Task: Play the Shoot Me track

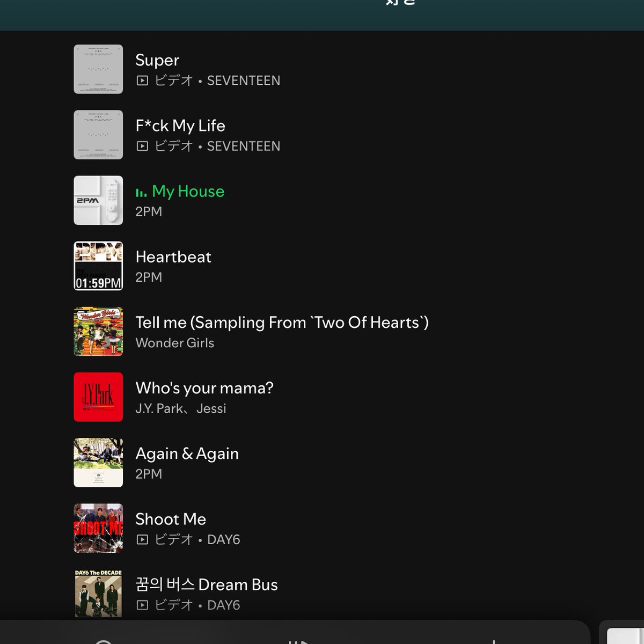Action: click(171, 519)
